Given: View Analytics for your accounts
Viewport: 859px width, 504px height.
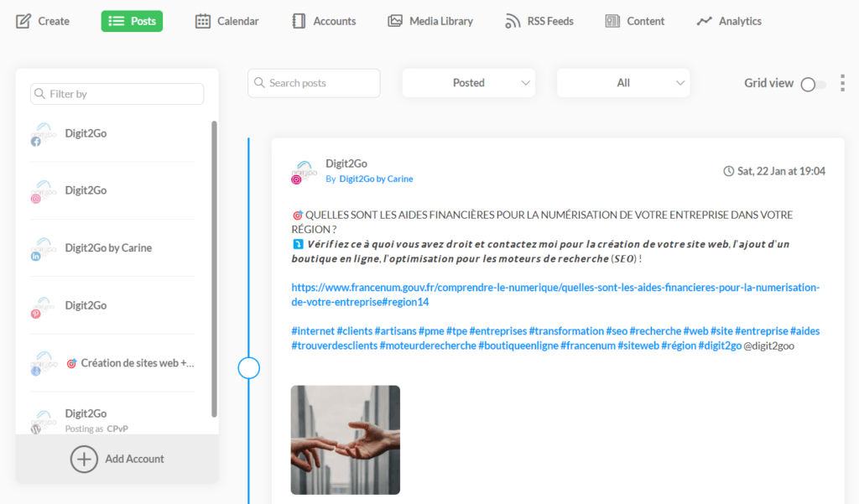Looking at the screenshot, I should [728, 20].
